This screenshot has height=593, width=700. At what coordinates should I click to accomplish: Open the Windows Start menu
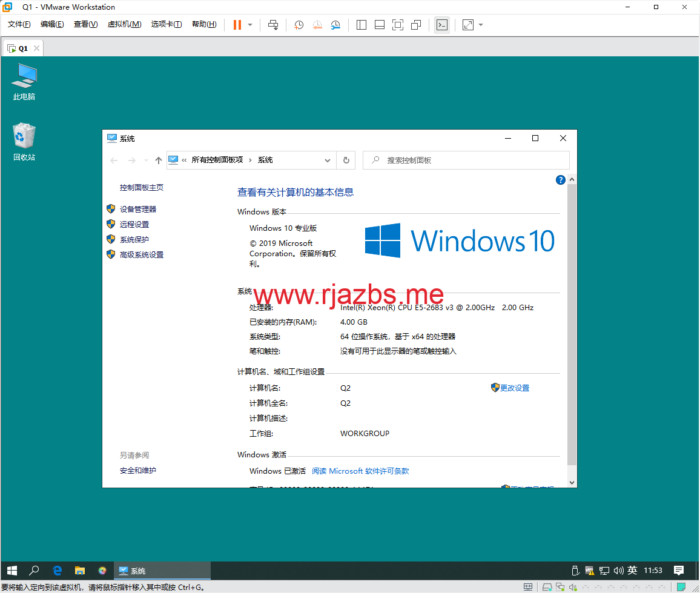[12, 571]
